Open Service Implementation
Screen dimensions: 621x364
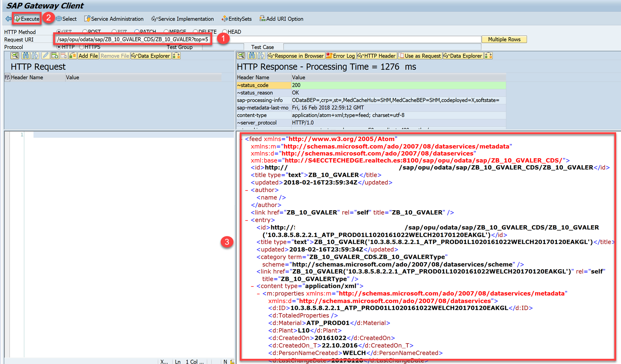coord(182,19)
